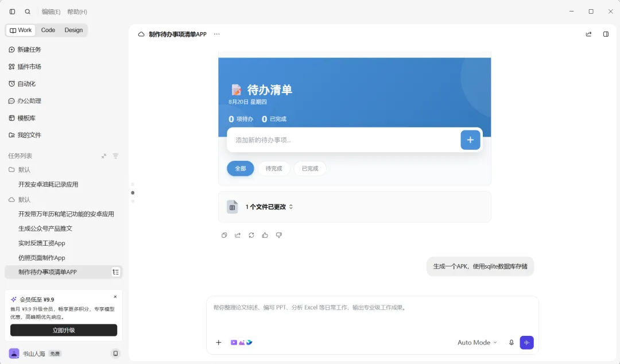Click the changed file document icon
This screenshot has width=620, height=364.
coord(232,207)
